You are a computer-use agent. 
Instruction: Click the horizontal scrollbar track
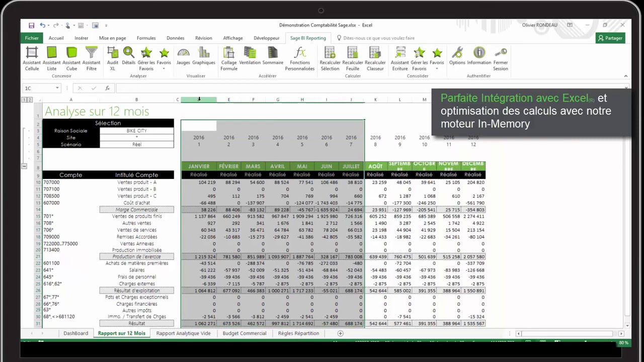(570, 333)
